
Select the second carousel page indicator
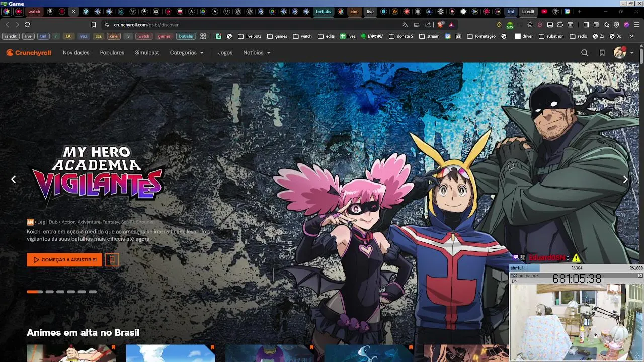49,292
